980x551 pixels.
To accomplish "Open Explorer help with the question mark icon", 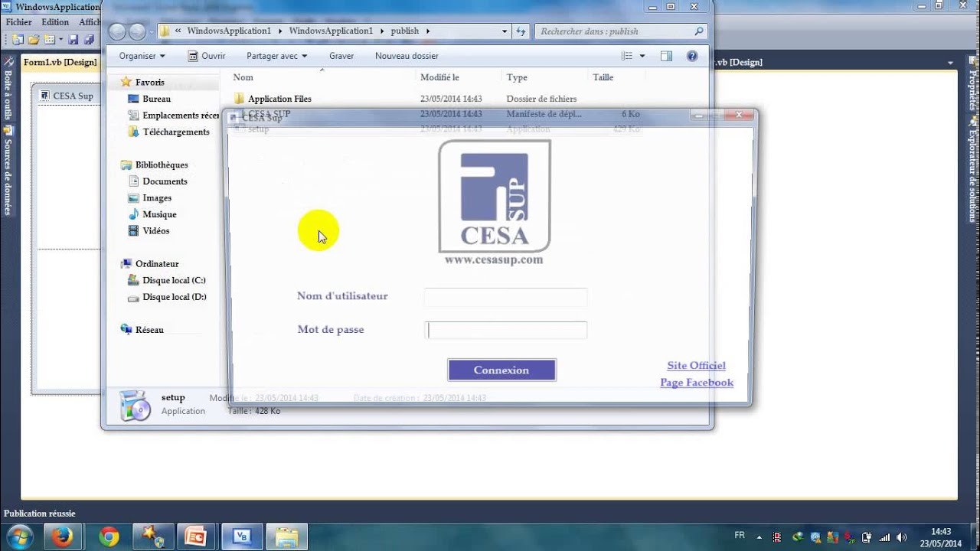I will 692,56.
